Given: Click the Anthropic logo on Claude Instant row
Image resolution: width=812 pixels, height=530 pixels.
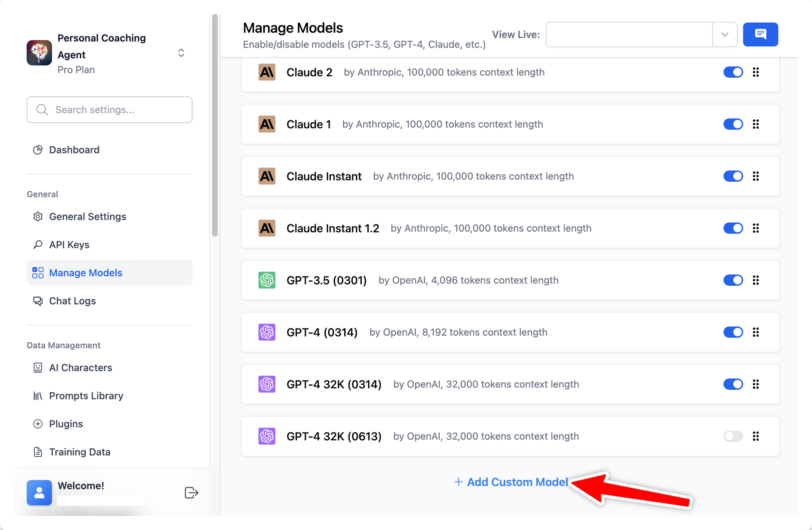Looking at the screenshot, I should [267, 176].
